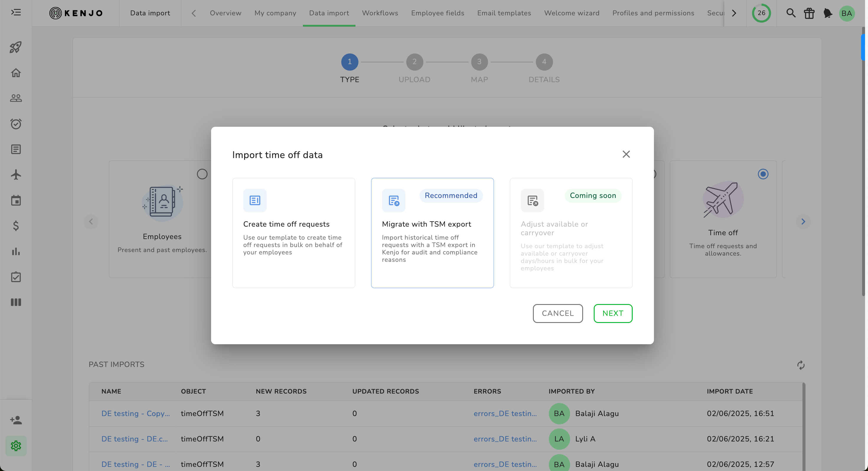
Task: Click right carousel arrow beside Time off
Action: pos(803,222)
